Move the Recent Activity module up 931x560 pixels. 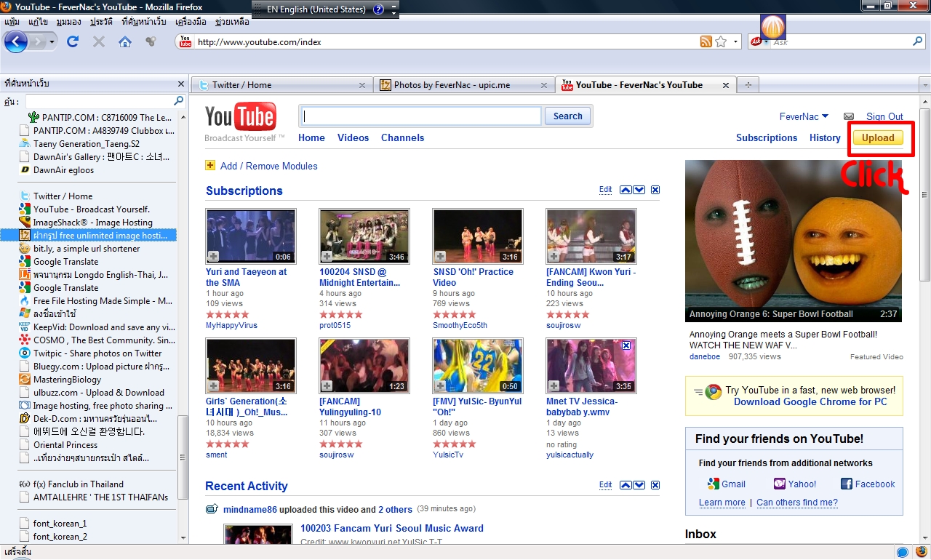click(x=626, y=485)
